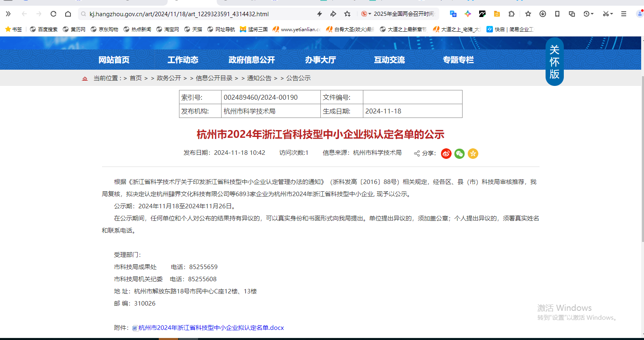Switch to 关怀版 accessibility mode
The image size is (644, 340).
554,62
